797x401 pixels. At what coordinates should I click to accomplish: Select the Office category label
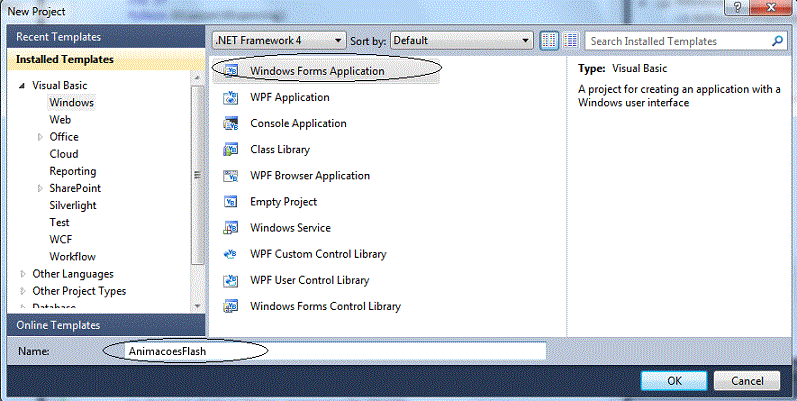[64, 137]
